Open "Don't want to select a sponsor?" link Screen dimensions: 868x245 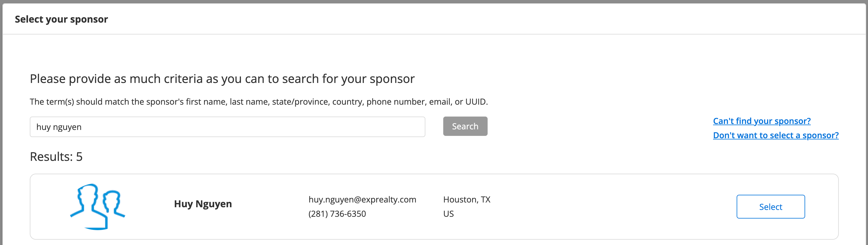tap(776, 135)
